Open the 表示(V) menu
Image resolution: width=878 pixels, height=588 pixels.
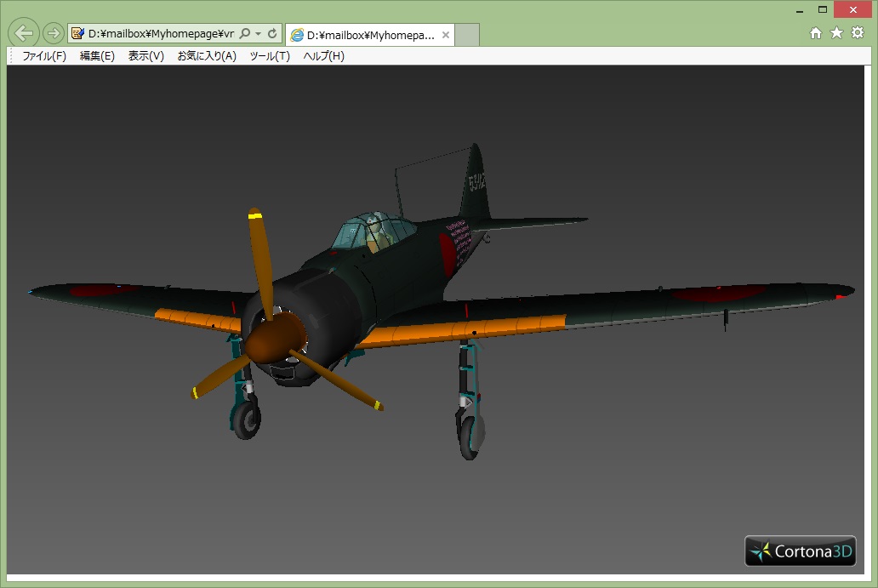145,56
